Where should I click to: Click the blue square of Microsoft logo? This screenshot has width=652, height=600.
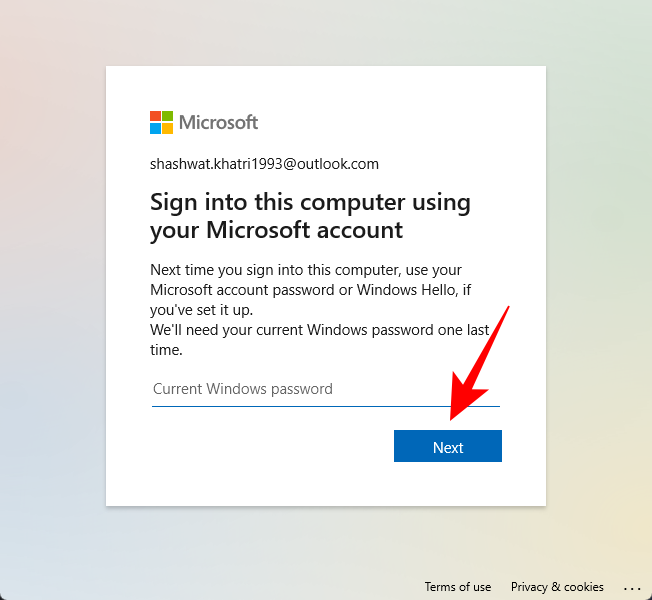pyautogui.click(x=156, y=128)
